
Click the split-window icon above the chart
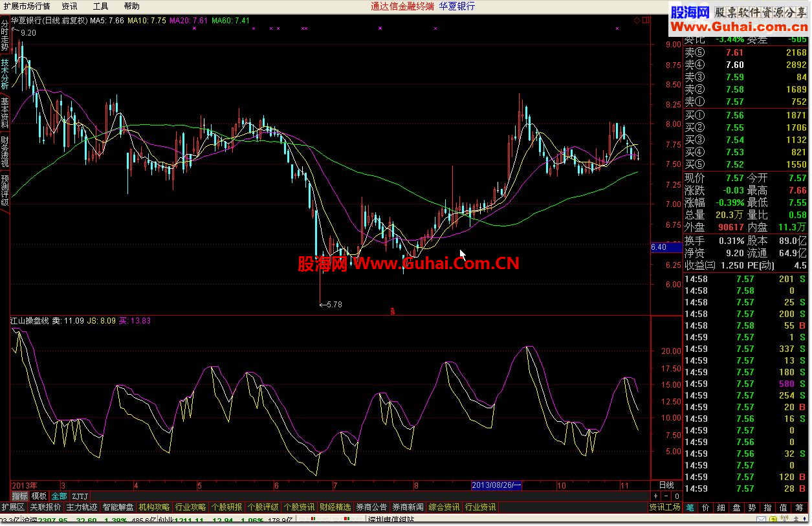(x=644, y=20)
